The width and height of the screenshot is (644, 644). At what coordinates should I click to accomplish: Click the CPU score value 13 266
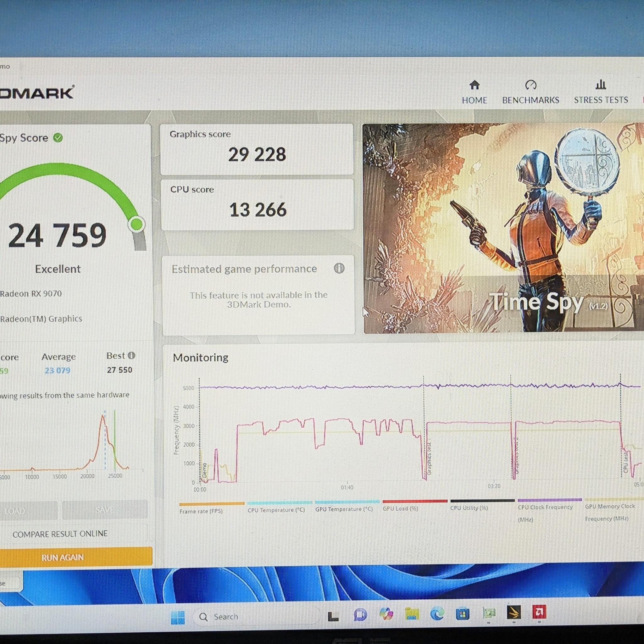(258, 210)
